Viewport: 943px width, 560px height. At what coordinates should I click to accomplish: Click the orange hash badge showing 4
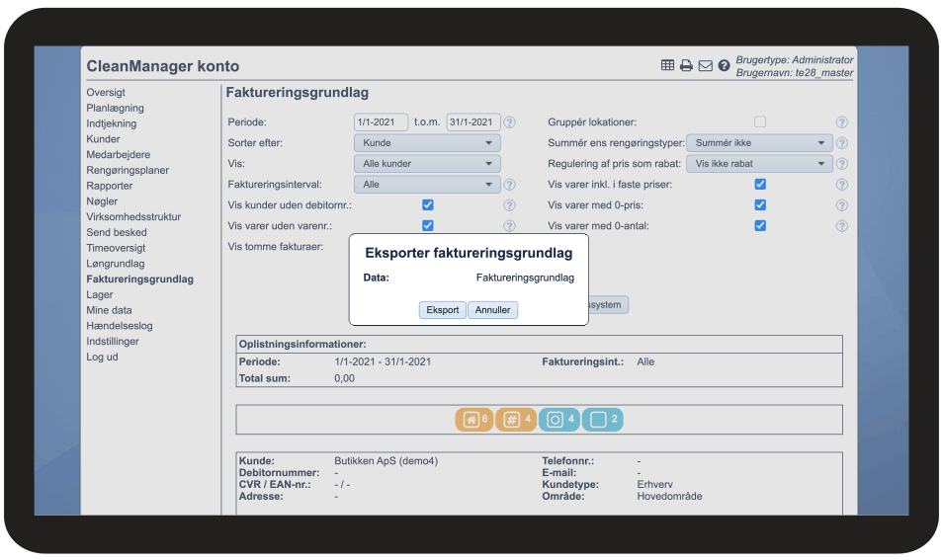pyautogui.click(x=515, y=420)
